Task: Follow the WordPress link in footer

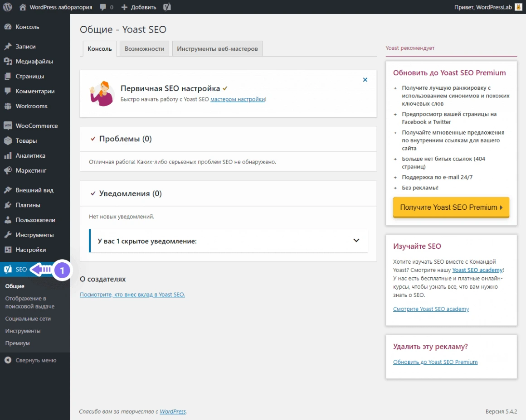Action: pyautogui.click(x=173, y=411)
